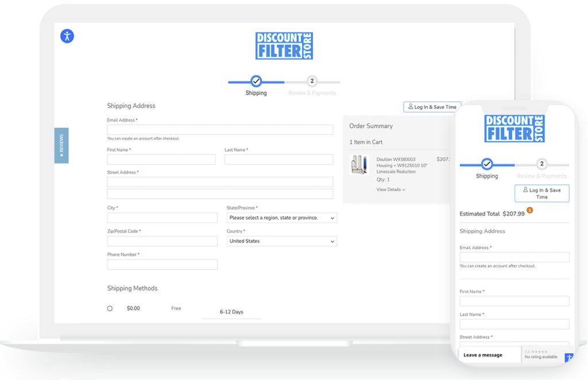Click accessibility icon at phone bottom corner

[x=568, y=357]
